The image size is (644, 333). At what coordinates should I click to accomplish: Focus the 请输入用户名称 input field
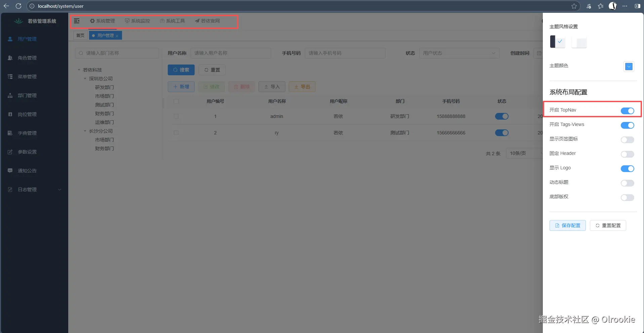tap(231, 53)
